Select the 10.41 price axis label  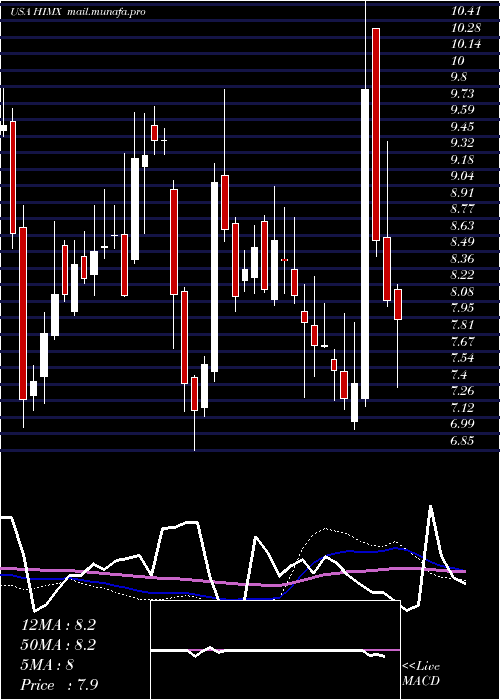coord(466,12)
